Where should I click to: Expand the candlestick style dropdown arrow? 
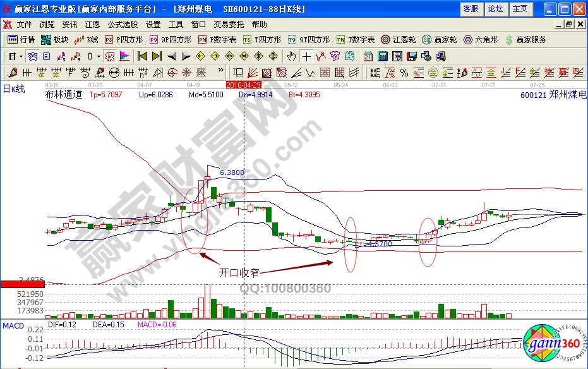(99, 56)
